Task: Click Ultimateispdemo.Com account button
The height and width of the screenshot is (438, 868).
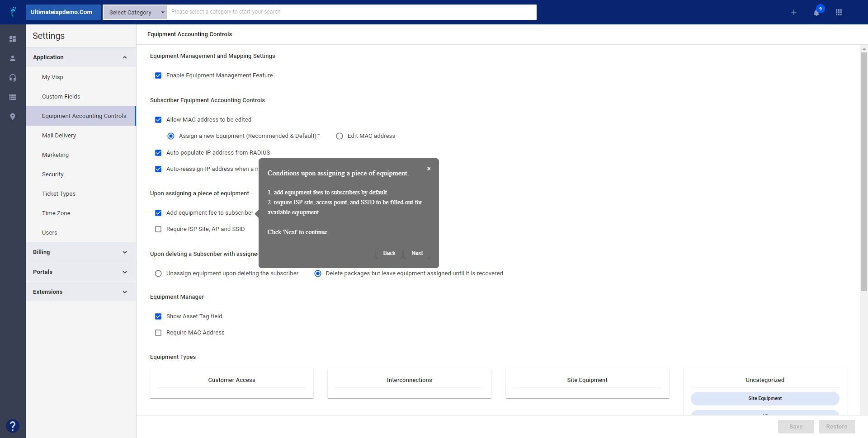Action: pyautogui.click(x=63, y=12)
